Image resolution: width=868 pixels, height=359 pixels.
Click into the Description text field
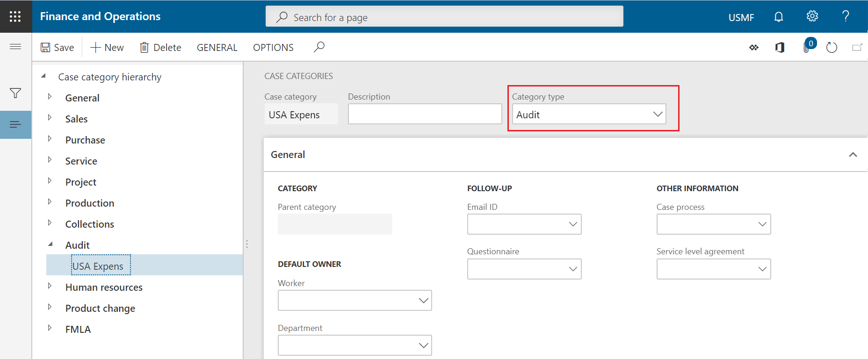pos(425,115)
